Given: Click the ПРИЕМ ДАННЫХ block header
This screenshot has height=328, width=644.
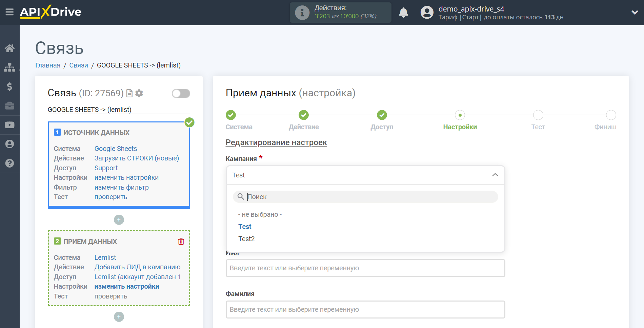Looking at the screenshot, I should (90, 242).
